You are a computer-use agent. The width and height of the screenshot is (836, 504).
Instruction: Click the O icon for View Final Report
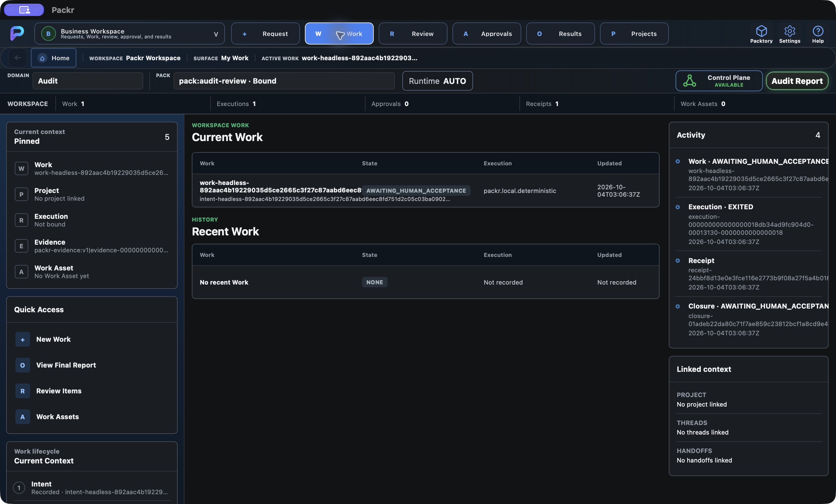coord(22,365)
